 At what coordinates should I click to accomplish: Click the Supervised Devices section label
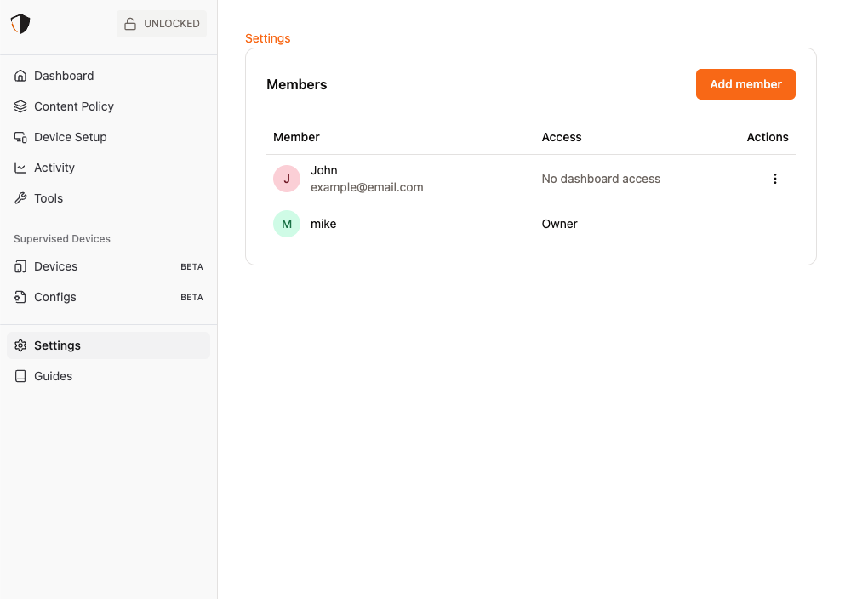pyautogui.click(x=62, y=239)
